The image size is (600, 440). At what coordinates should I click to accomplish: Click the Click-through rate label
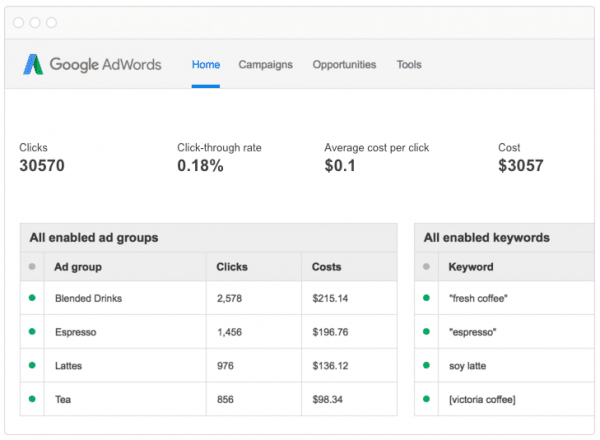(x=219, y=148)
